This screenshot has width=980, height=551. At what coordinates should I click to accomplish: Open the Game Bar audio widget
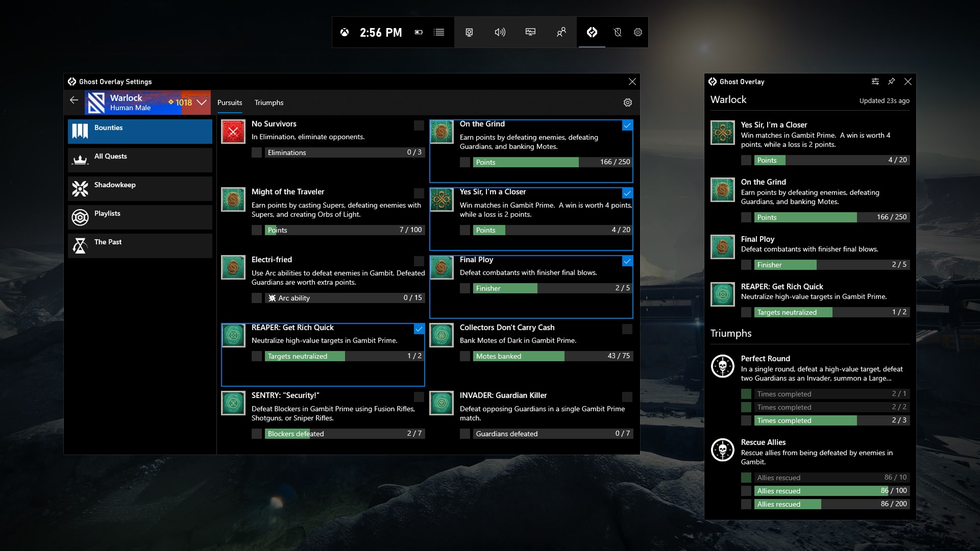[500, 32]
